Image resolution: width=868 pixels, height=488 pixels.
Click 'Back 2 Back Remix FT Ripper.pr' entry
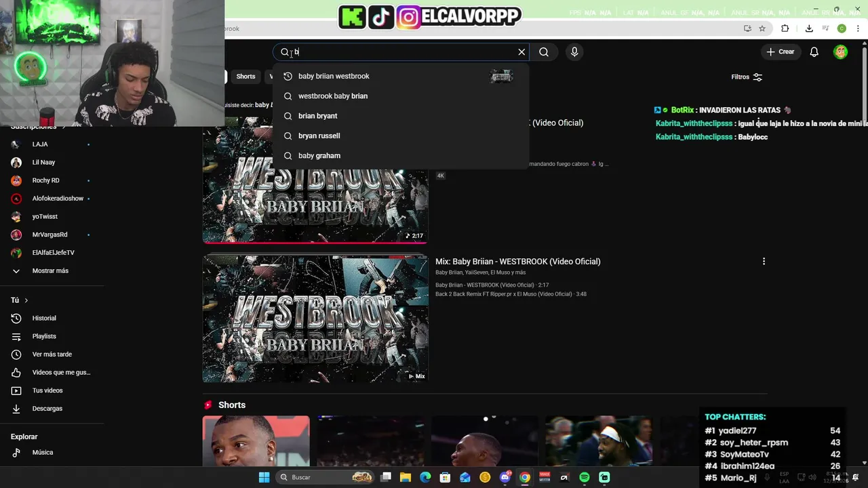tap(511, 294)
